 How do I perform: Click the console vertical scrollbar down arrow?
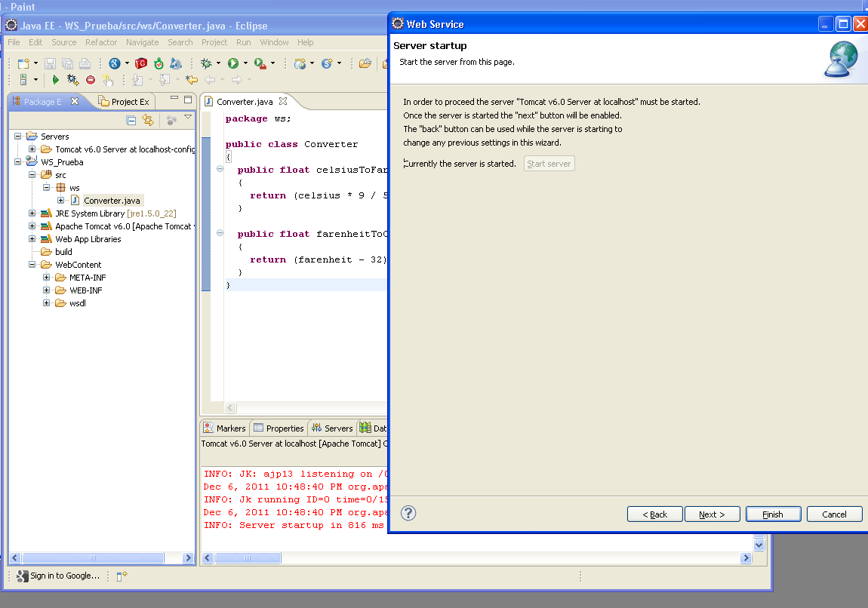[759, 545]
